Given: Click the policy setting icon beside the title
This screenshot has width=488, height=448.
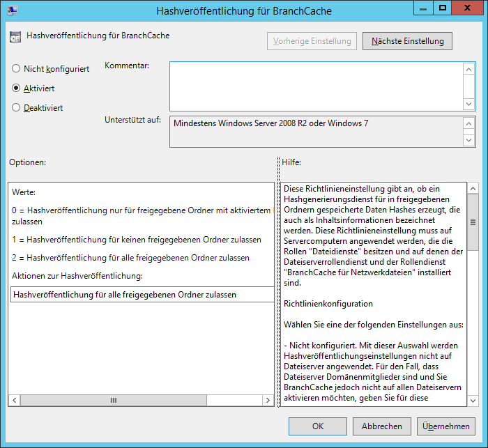Looking at the screenshot, I should (15, 37).
